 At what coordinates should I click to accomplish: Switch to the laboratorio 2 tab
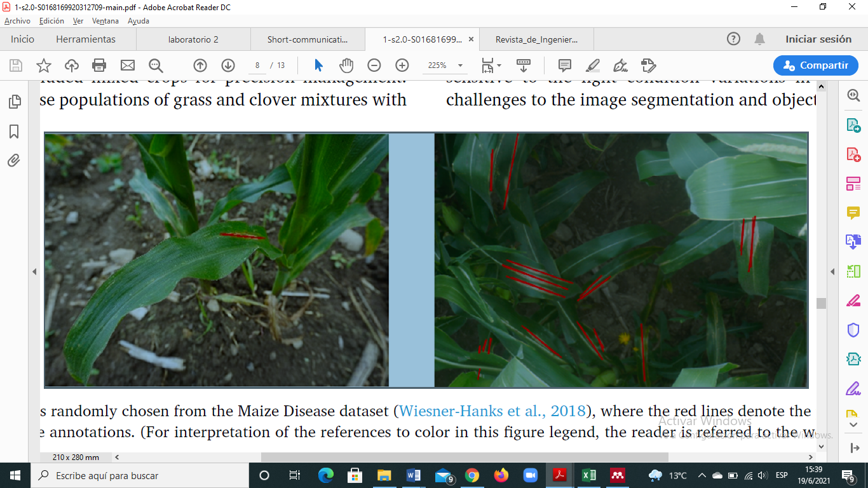(193, 39)
